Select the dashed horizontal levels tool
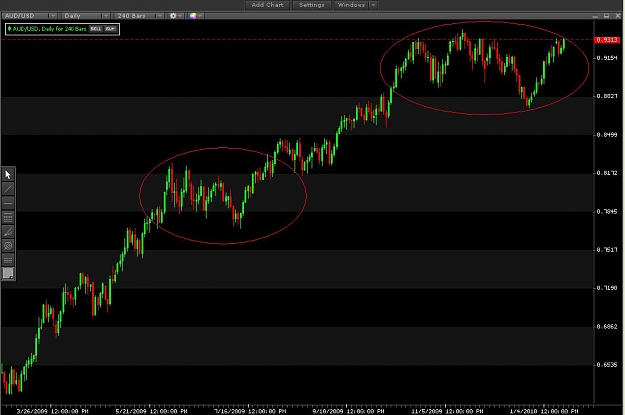The width and height of the screenshot is (625, 415). pyautogui.click(x=8, y=260)
